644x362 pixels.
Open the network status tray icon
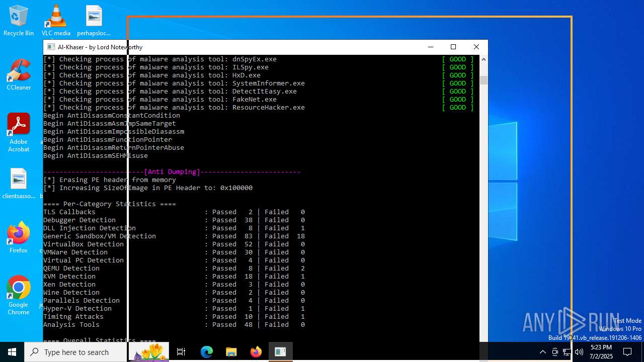pyautogui.click(x=567, y=352)
